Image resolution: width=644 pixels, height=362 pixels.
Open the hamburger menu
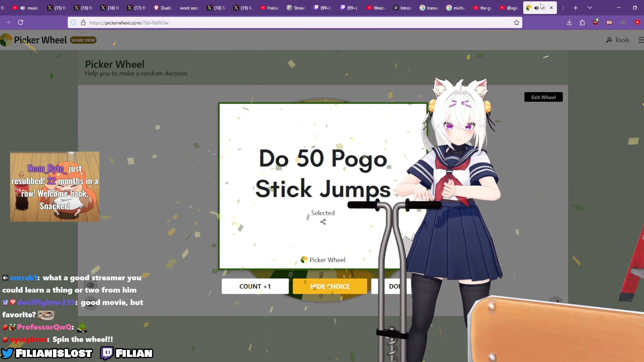click(641, 40)
